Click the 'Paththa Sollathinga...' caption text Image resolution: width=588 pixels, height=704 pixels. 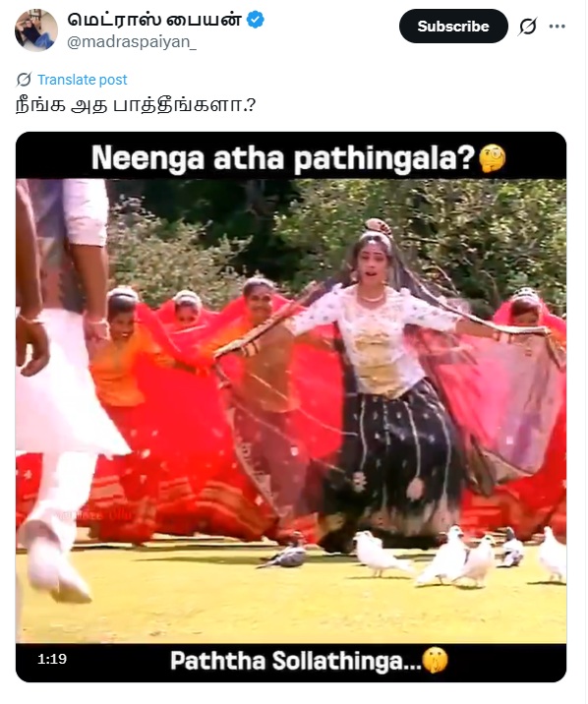(296, 661)
